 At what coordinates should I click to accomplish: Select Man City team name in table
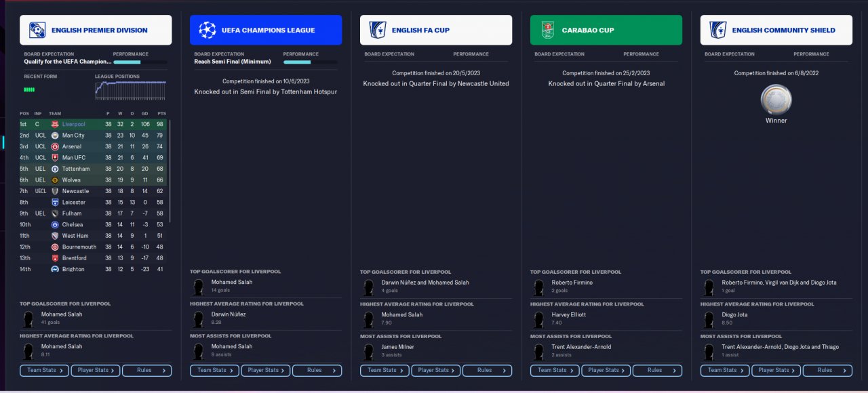coord(73,136)
